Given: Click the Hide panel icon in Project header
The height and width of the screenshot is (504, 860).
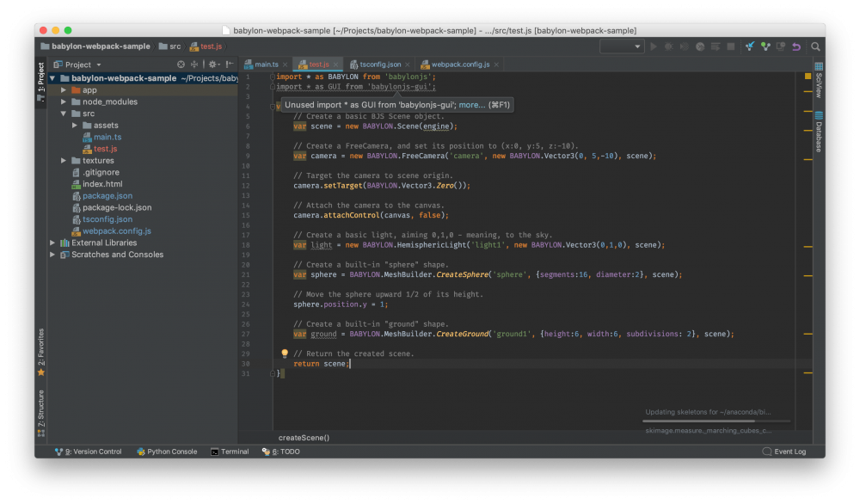Looking at the screenshot, I should tap(230, 65).
